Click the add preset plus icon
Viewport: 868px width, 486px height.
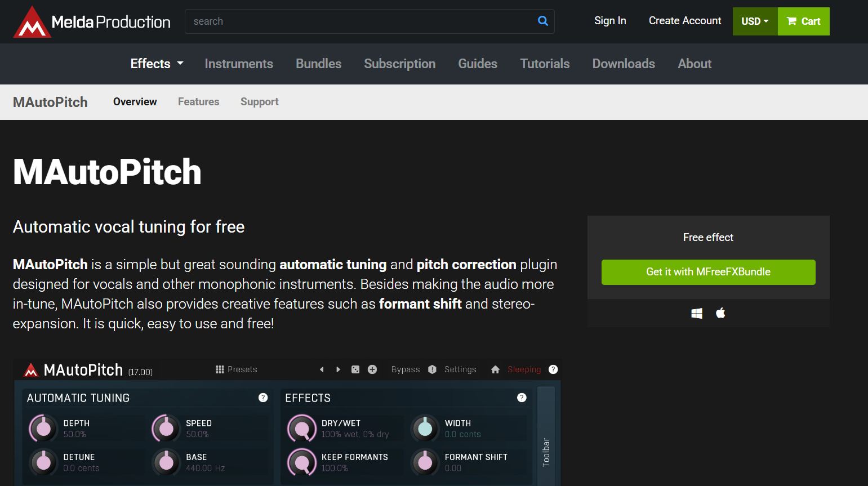point(372,369)
